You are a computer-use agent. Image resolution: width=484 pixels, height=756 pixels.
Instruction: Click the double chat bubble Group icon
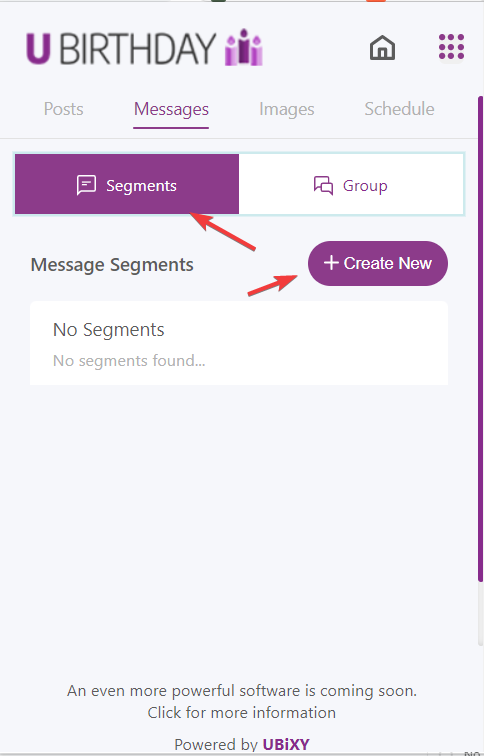[323, 185]
